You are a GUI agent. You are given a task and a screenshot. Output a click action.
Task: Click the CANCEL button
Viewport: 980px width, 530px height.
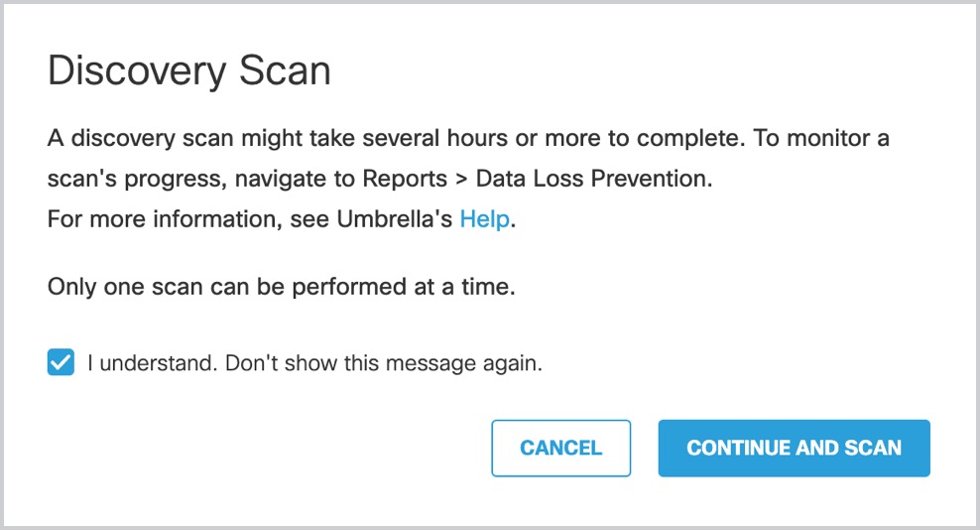click(x=560, y=448)
